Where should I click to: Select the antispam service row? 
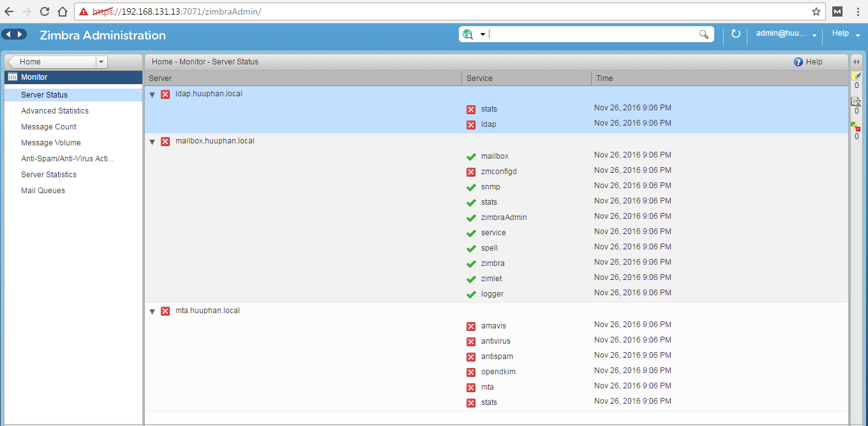coord(497,356)
